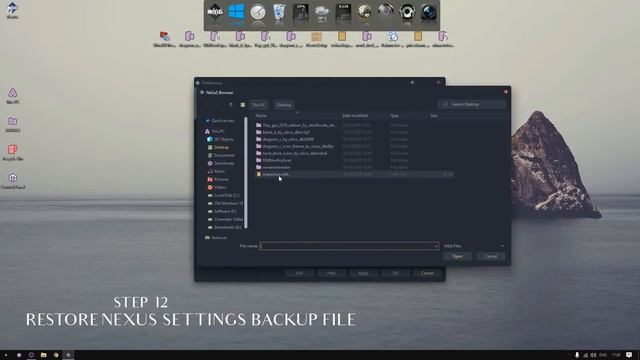Click the globe icon in the dock
Image resolution: width=640 pixels, height=360 pixels.
[x=364, y=12]
